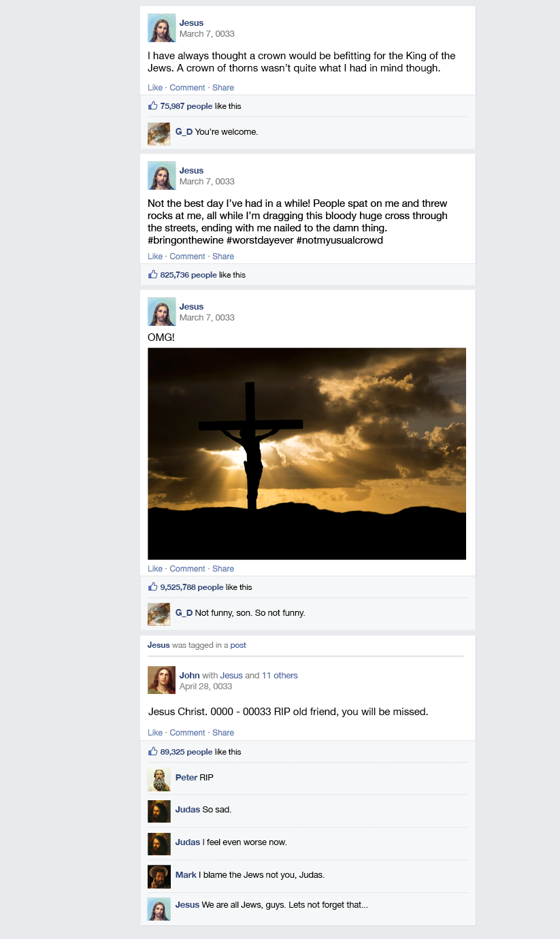The height and width of the screenshot is (939, 560).
Task: Comment on the #worstdayever post
Action: click(x=187, y=257)
